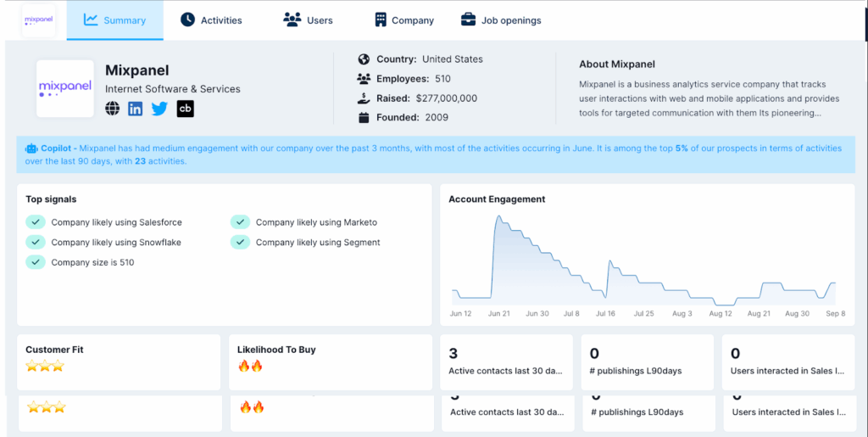Click the peak on Account Engagement chart
The height and width of the screenshot is (437, 868).
pos(498,217)
